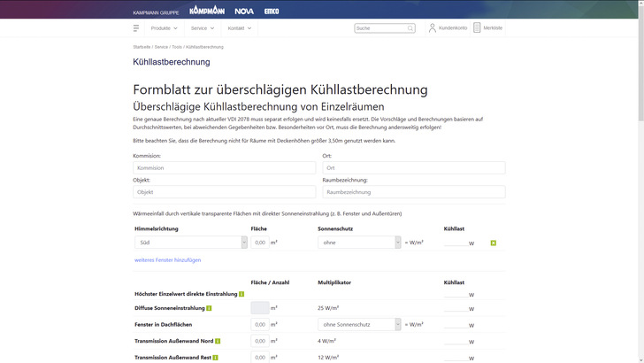The width and height of the screenshot is (644, 363).
Task: Focus the Raumbezeichnung text field
Action: pos(413,191)
